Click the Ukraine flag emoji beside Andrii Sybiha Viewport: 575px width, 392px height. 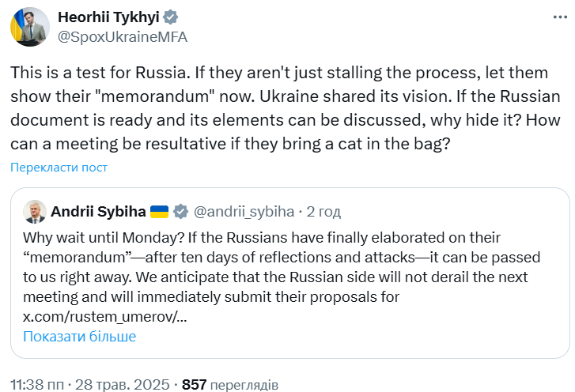click(x=160, y=212)
